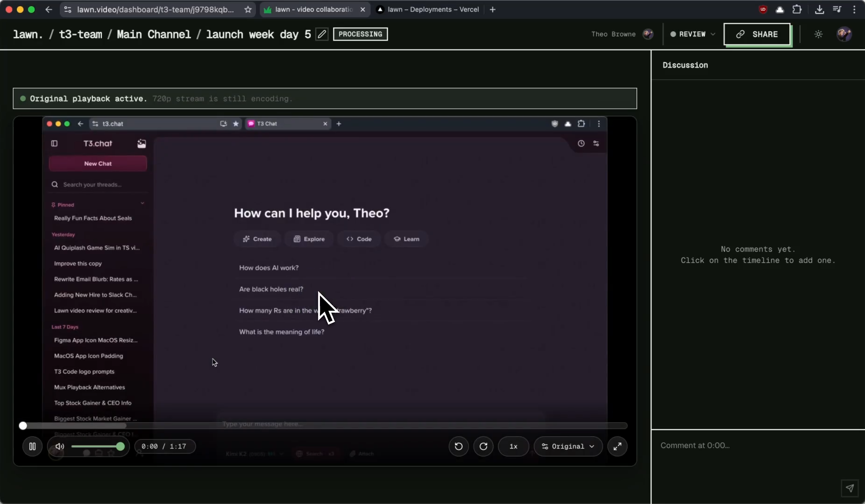Bookmark the page with the address bar star
The image size is (865, 504).
pos(248,9)
